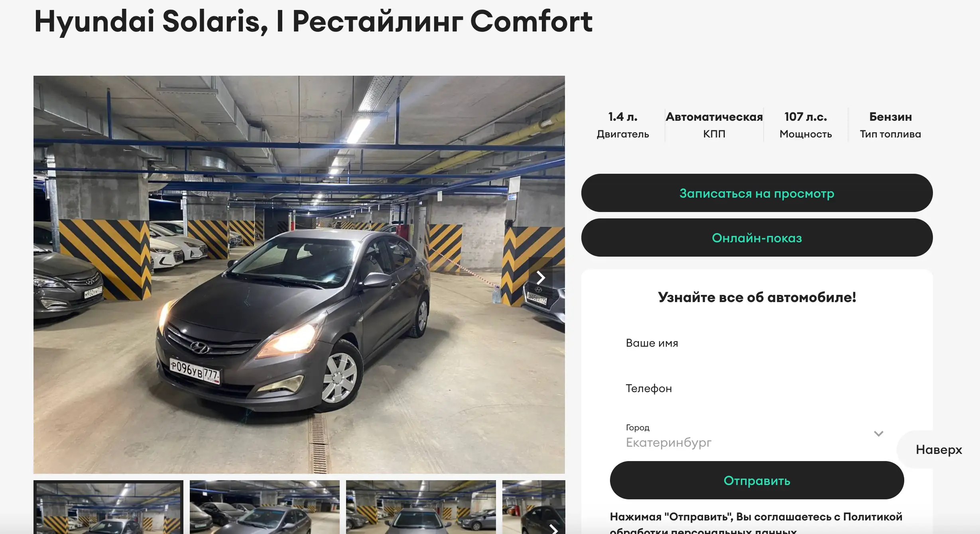
Task: Select third car photo thumbnail
Action: [x=421, y=507]
